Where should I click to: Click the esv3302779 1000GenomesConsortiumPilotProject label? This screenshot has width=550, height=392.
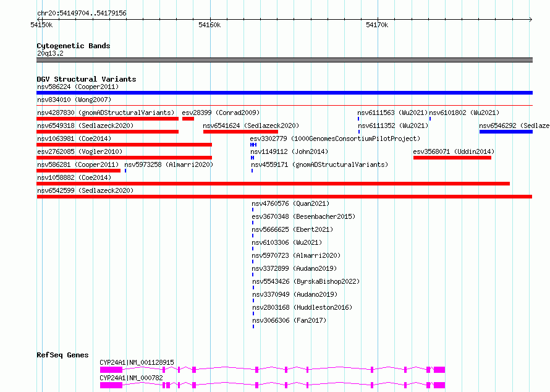tap(335, 138)
